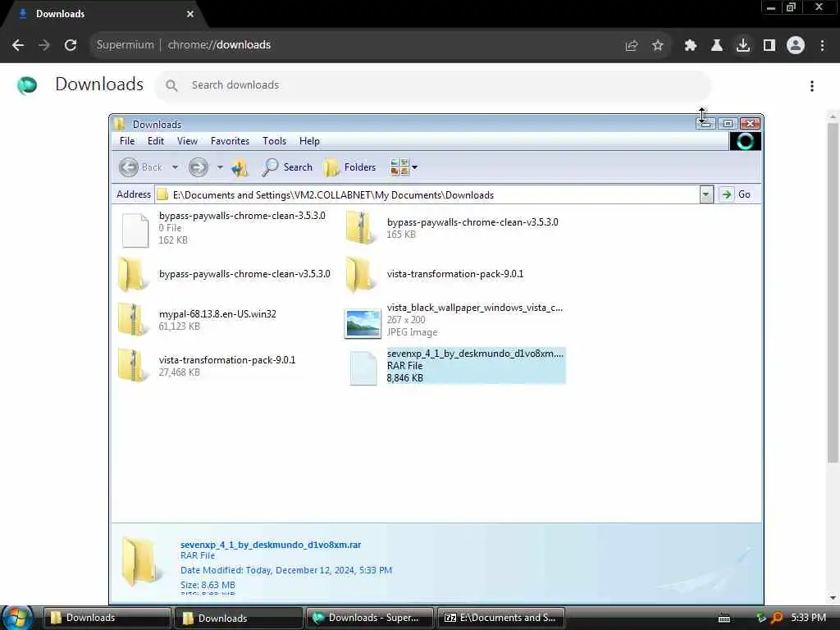Image resolution: width=840 pixels, height=630 pixels.
Task: Open the Favorites menu
Action: [x=230, y=141]
